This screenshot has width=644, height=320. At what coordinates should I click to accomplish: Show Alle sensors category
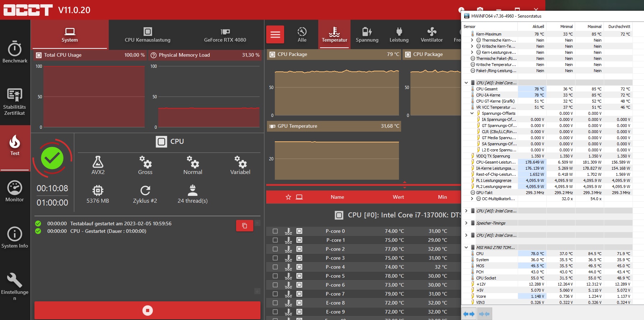click(x=302, y=34)
